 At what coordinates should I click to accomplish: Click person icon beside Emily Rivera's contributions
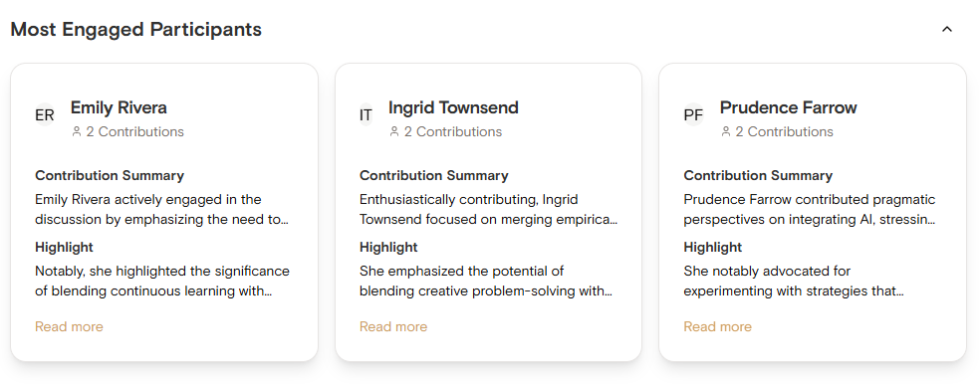tap(77, 131)
